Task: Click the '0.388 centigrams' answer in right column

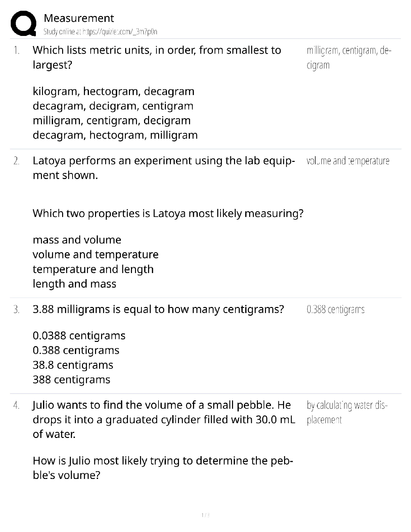Action: [335, 309]
